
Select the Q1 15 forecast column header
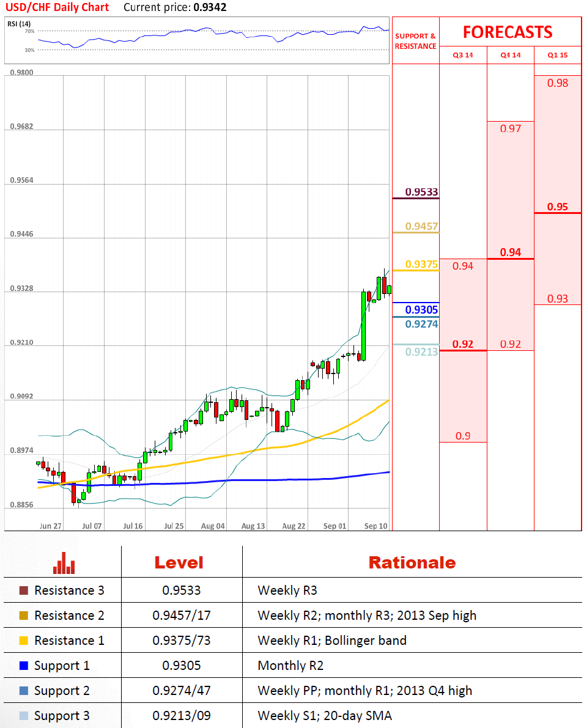[557, 55]
